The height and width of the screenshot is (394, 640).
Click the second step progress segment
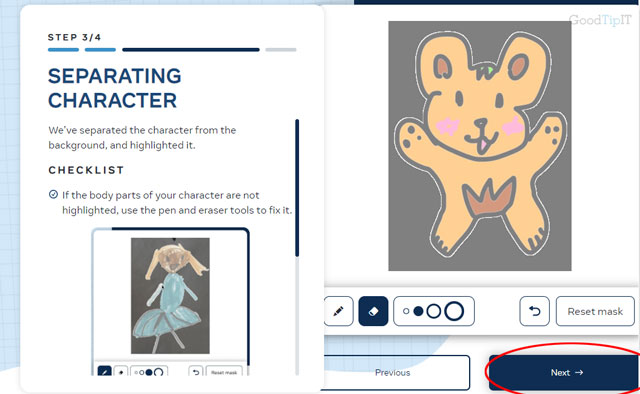click(x=100, y=50)
